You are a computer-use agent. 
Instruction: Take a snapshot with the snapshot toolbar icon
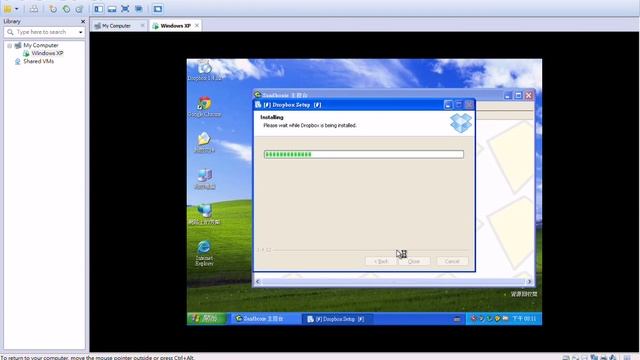[x=53, y=9]
